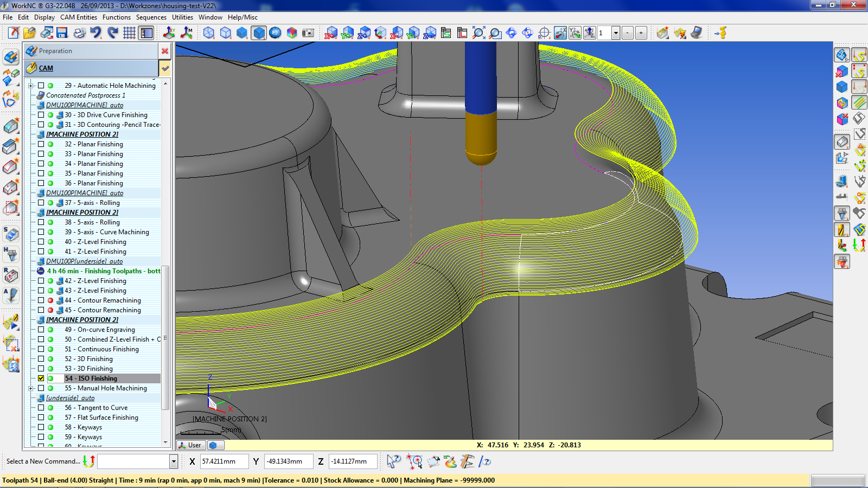
Task: Open the command selection dropdown
Action: pyautogui.click(x=174, y=461)
